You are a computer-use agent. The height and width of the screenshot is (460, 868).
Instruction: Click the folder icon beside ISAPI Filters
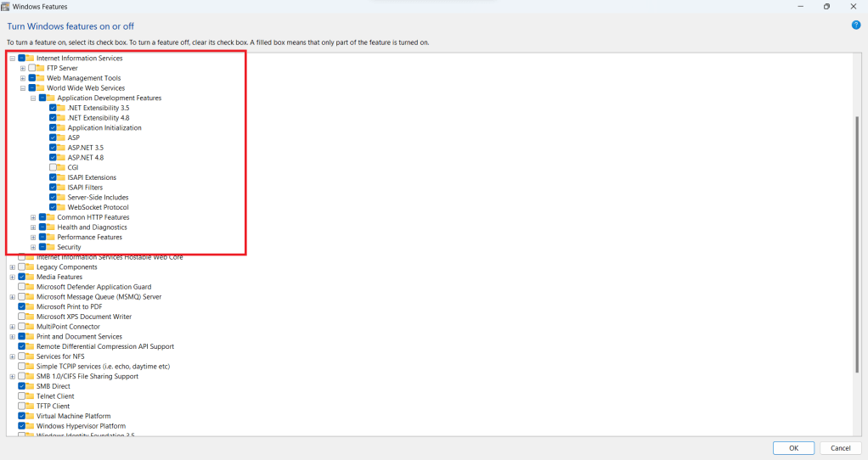pyautogui.click(x=61, y=188)
